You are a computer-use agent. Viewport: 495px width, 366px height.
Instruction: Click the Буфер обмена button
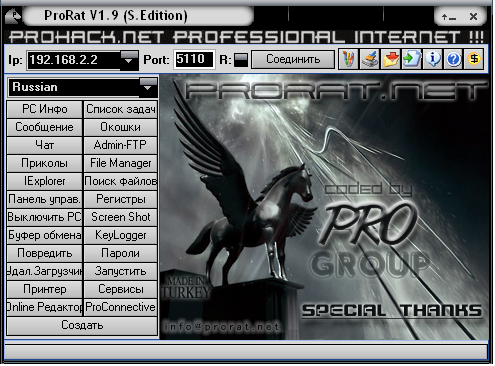click(44, 235)
